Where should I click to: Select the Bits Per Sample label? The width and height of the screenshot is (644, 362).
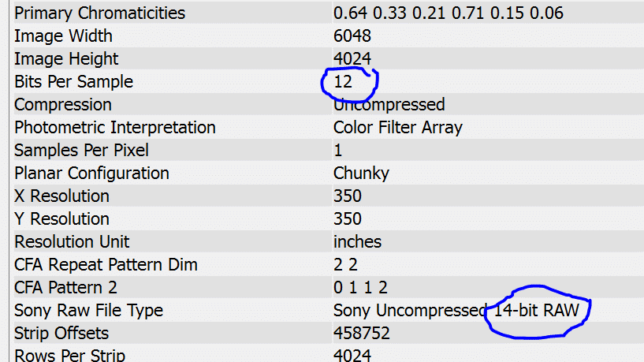73,82
